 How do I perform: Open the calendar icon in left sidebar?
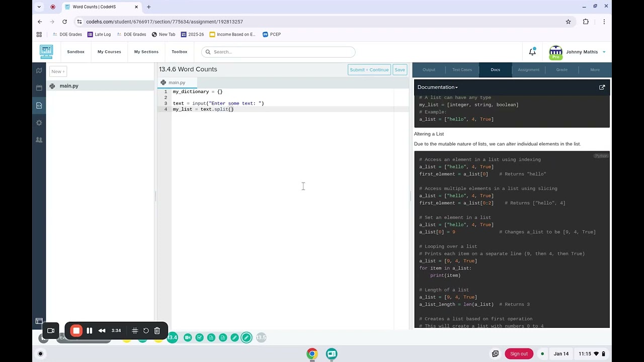coord(39,88)
